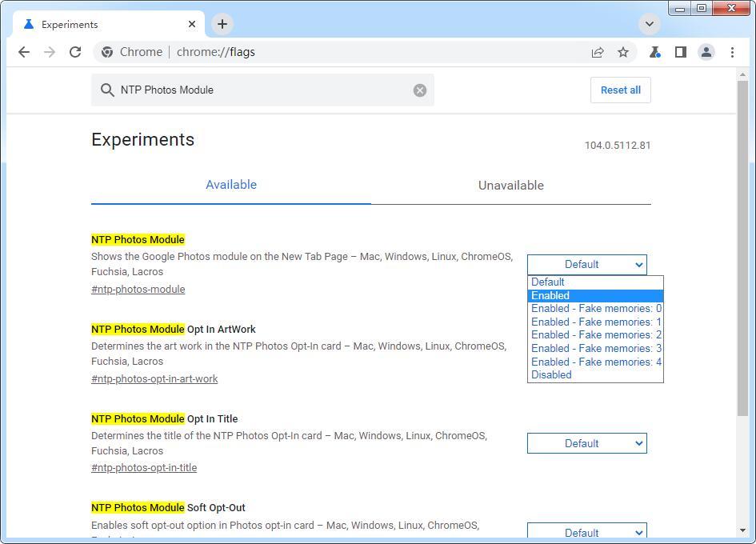
Task: Reload the chrome://flags page
Action: (x=75, y=52)
